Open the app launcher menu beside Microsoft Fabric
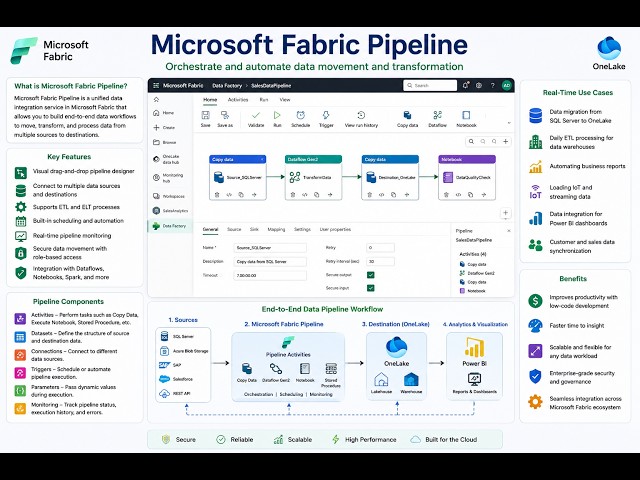 tap(156, 86)
